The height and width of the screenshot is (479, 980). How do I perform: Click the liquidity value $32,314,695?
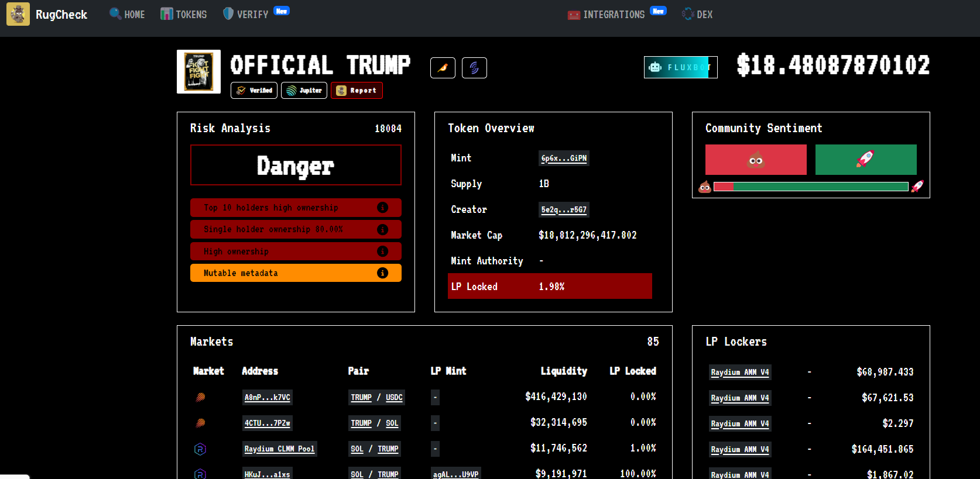(x=558, y=422)
